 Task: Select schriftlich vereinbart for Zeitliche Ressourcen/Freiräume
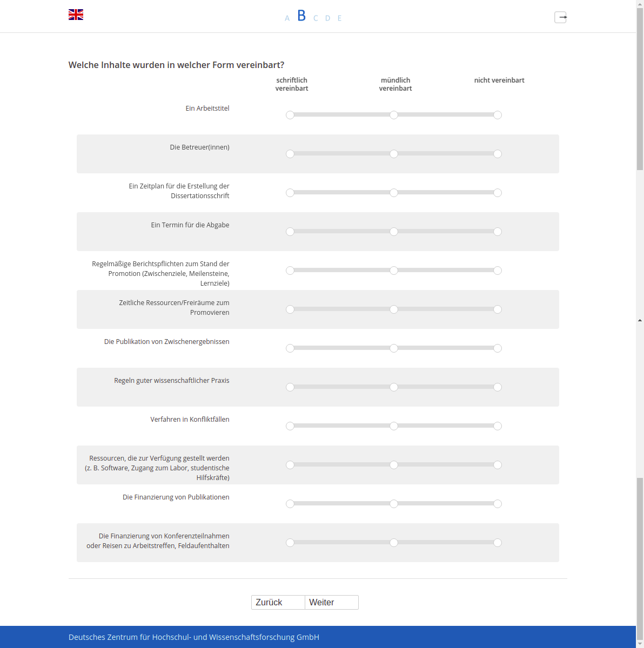coord(290,309)
